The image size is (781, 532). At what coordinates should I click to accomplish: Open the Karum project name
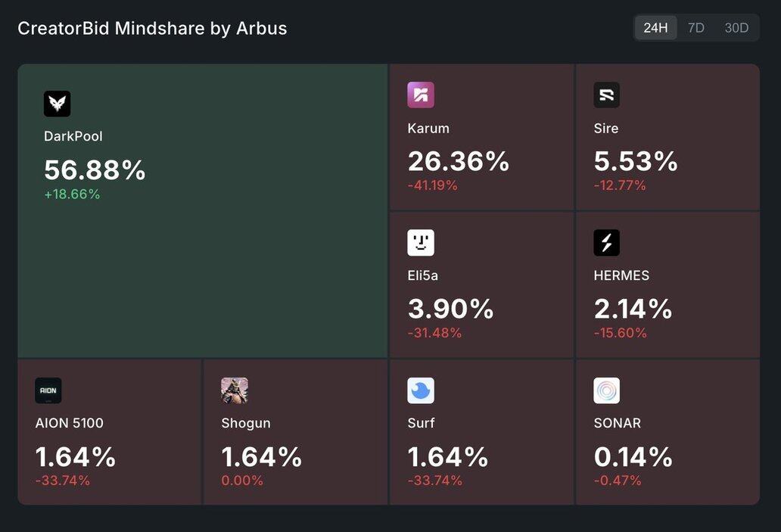coord(428,129)
